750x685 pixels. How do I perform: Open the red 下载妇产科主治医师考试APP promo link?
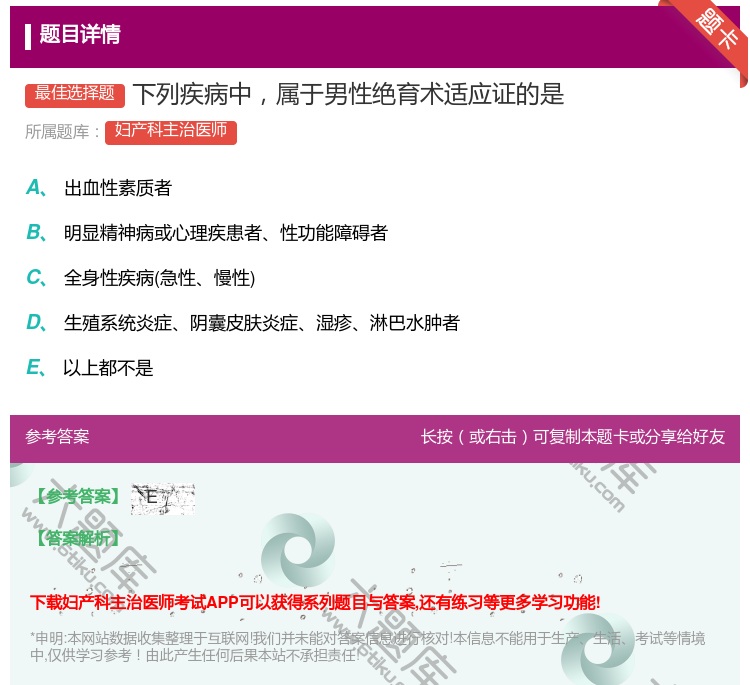point(315,602)
